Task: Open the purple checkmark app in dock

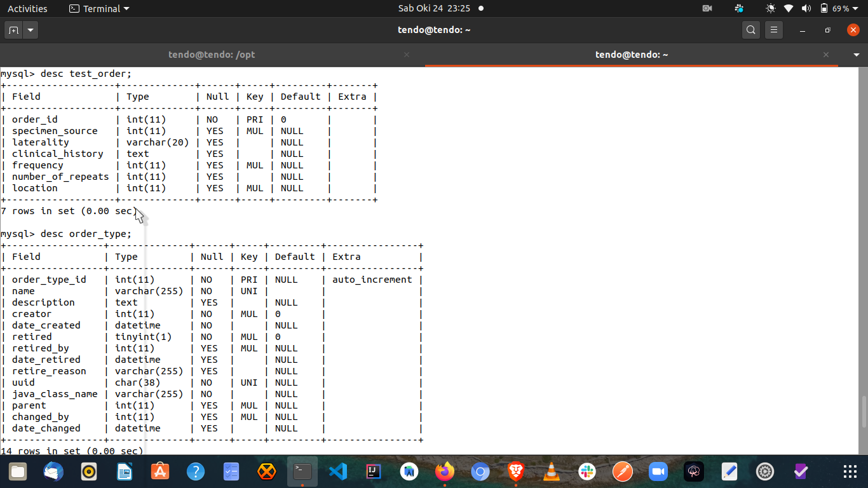Action: point(801,471)
